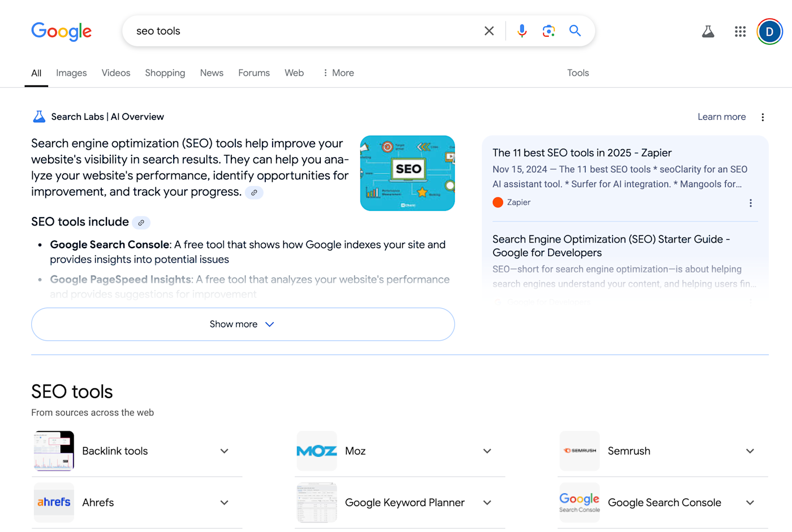792x532 pixels.
Task: Click the link icon after the overview paragraph
Action: point(254,193)
